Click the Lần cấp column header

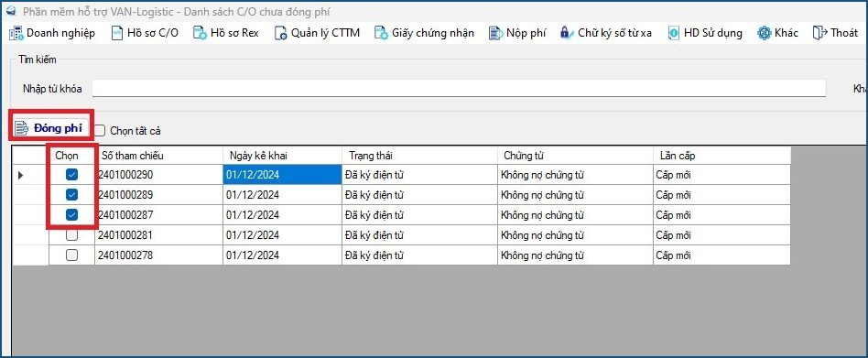click(x=722, y=156)
